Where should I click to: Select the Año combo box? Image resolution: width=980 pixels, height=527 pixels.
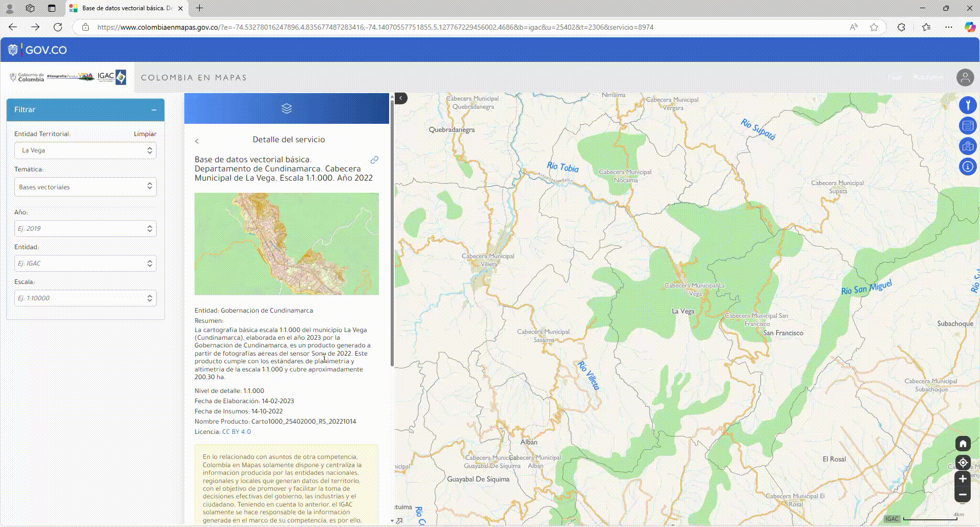85,229
